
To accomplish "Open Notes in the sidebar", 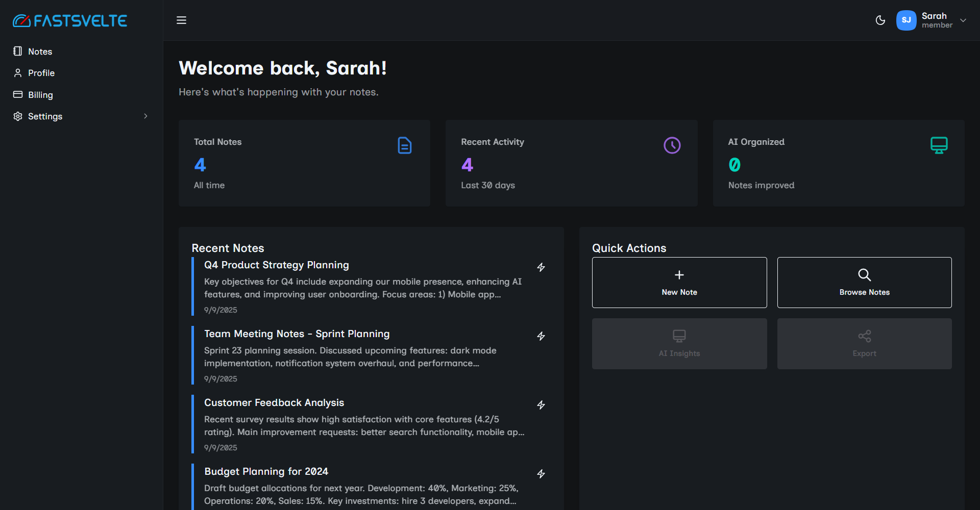I will [x=40, y=52].
